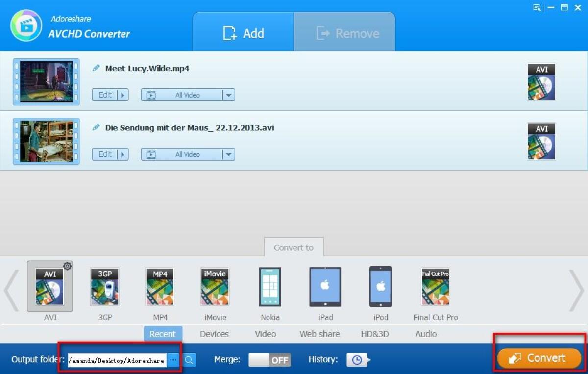
Task: Toggle the Merge switch on
Action: point(269,359)
